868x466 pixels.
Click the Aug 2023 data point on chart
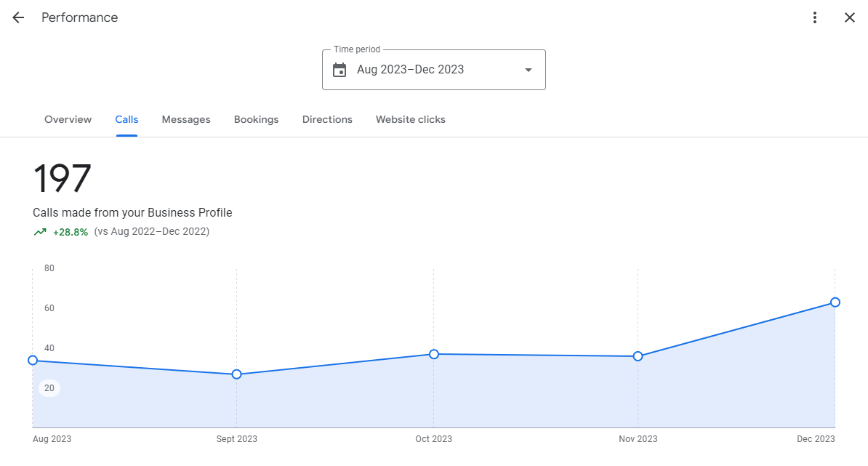tap(33, 361)
